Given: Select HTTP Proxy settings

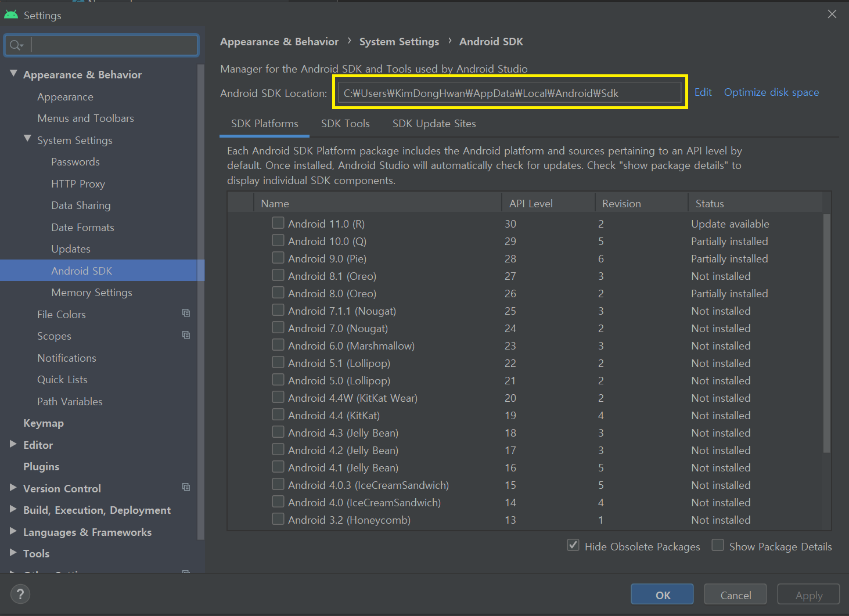Looking at the screenshot, I should point(78,184).
